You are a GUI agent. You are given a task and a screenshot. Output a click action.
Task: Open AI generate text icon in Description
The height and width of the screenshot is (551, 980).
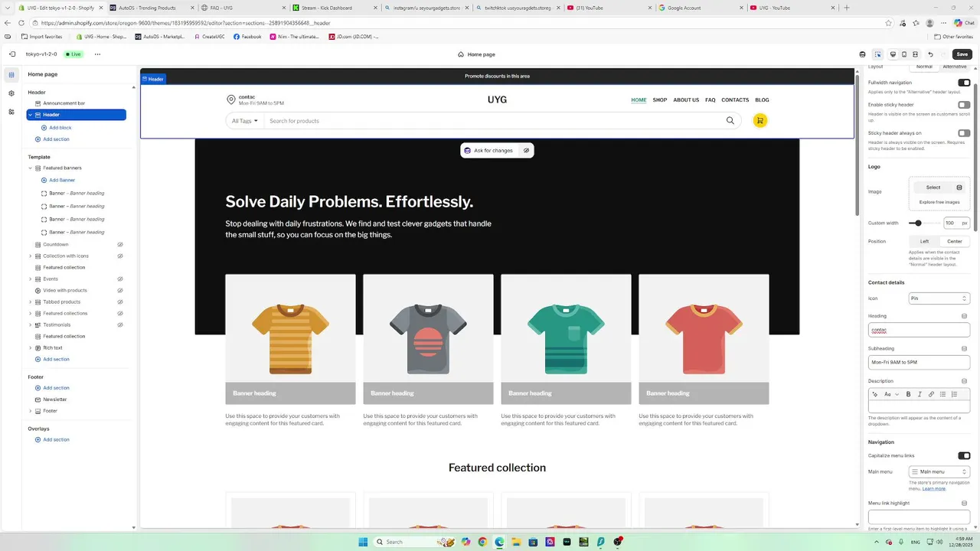pyautogui.click(x=875, y=394)
